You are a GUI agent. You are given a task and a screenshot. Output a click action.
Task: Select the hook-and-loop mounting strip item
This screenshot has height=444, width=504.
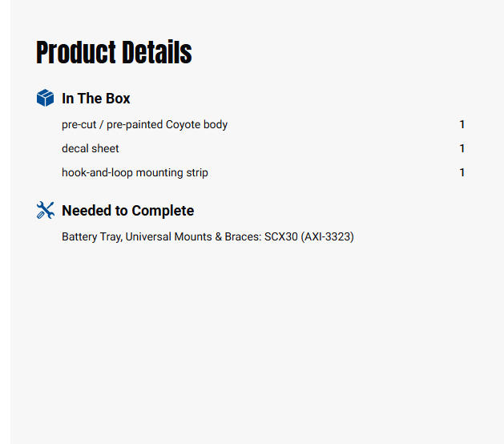click(x=135, y=172)
